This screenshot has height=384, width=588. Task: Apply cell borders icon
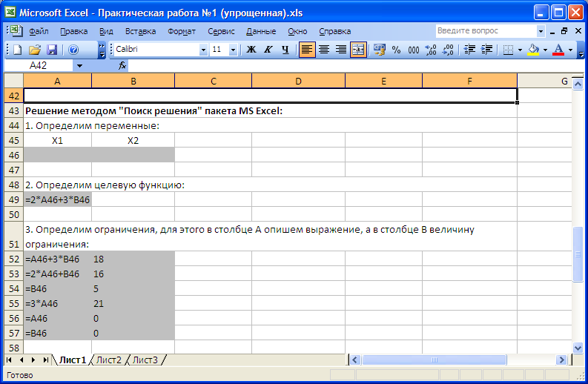coord(508,50)
